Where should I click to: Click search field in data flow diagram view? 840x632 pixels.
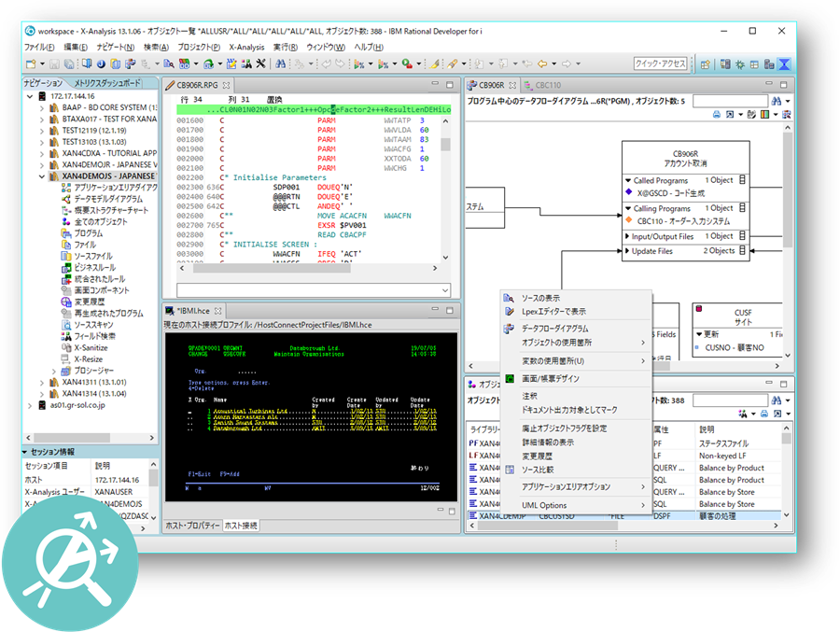point(730,101)
